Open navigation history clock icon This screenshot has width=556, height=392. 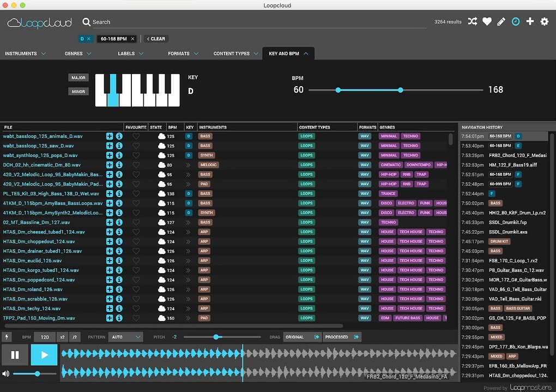(x=516, y=22)
